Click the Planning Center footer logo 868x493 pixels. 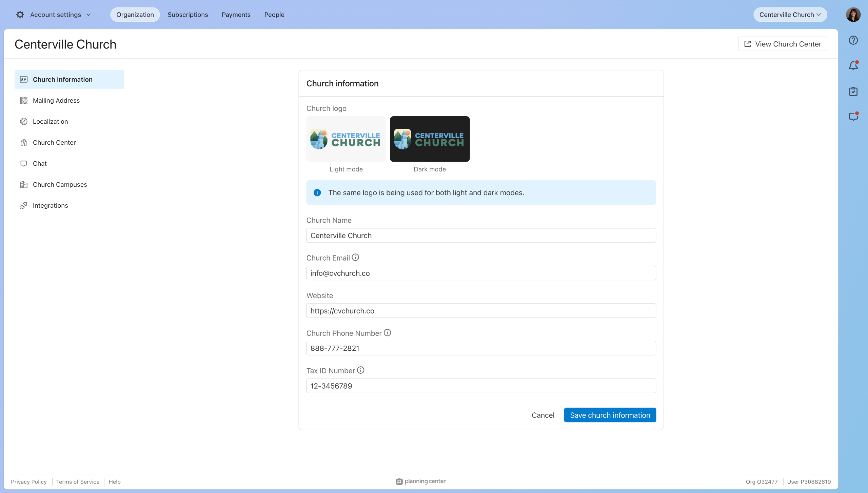tap(421, 481)
